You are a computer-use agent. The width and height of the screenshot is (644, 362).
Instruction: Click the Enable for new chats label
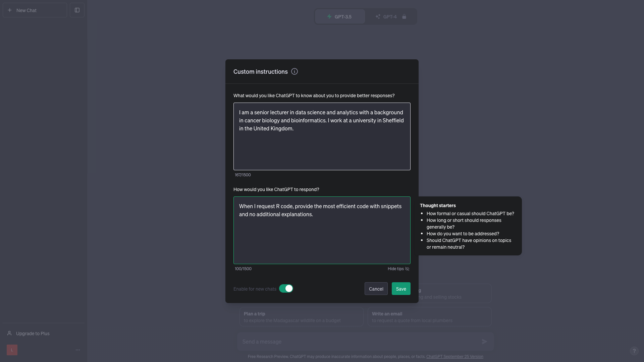tap(255, 289)
